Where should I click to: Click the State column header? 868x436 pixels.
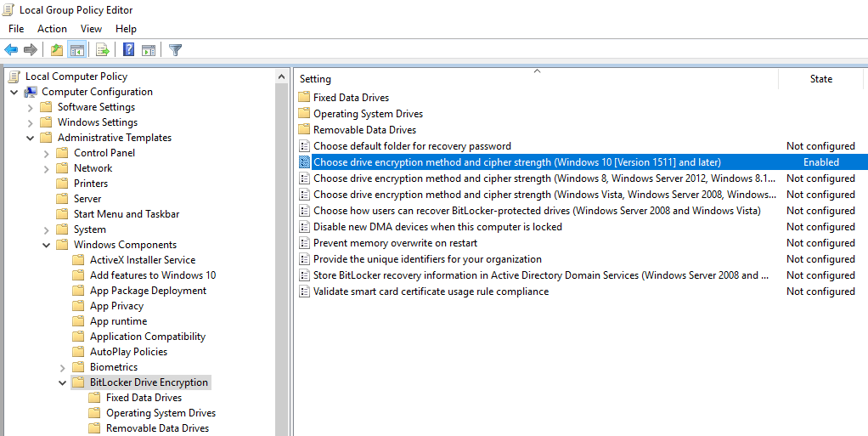pos(820,79)
